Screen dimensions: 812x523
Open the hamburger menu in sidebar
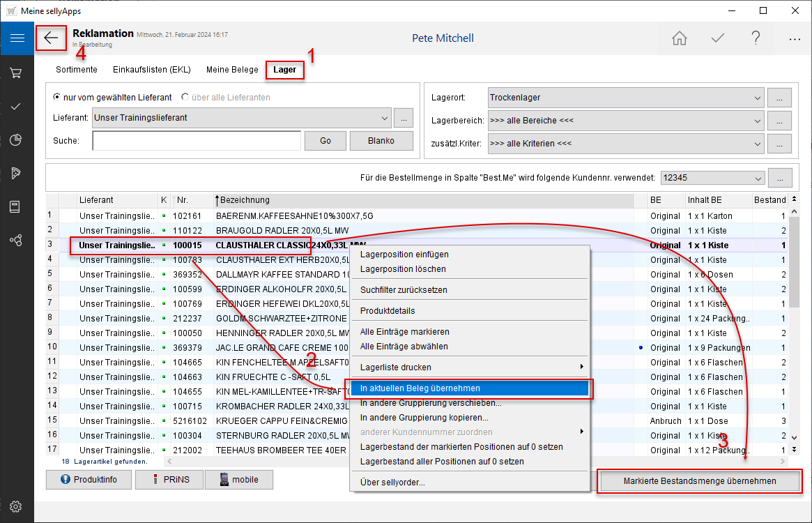17,38
